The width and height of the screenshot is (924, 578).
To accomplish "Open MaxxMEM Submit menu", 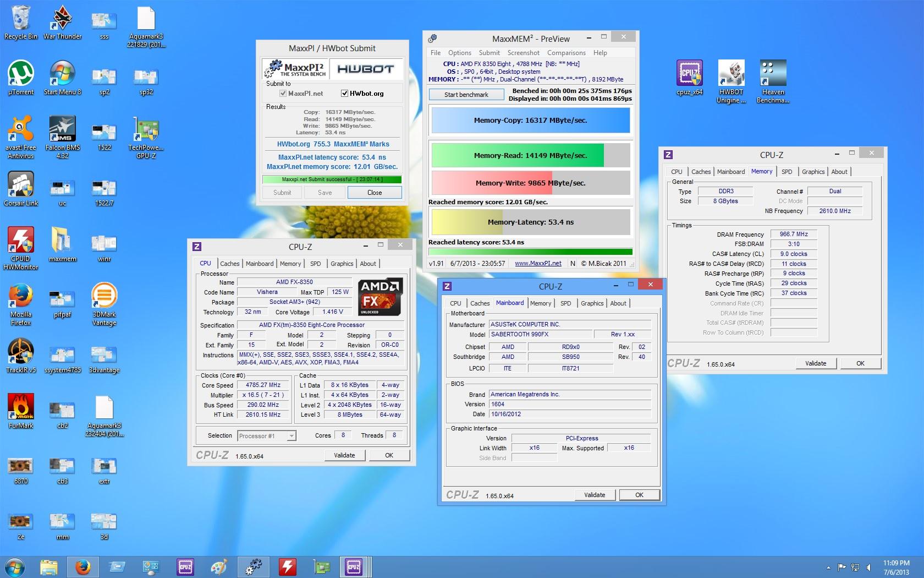I will coord(490,53).
